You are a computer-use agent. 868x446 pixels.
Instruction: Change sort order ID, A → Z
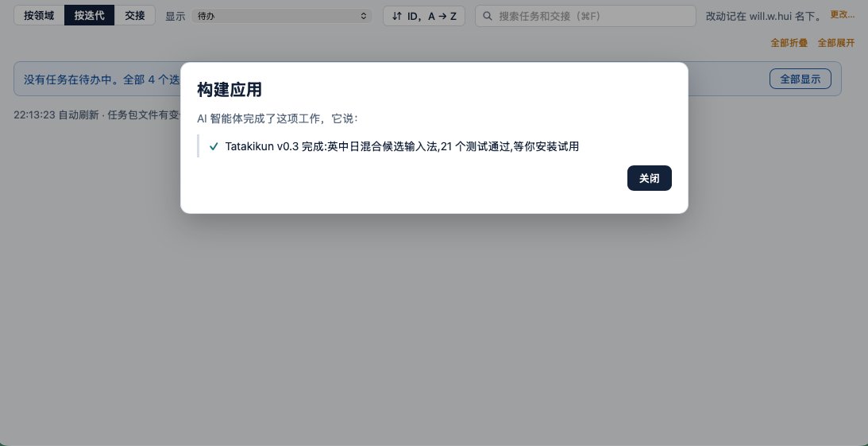pyautogui.click(x=424, y=16)
